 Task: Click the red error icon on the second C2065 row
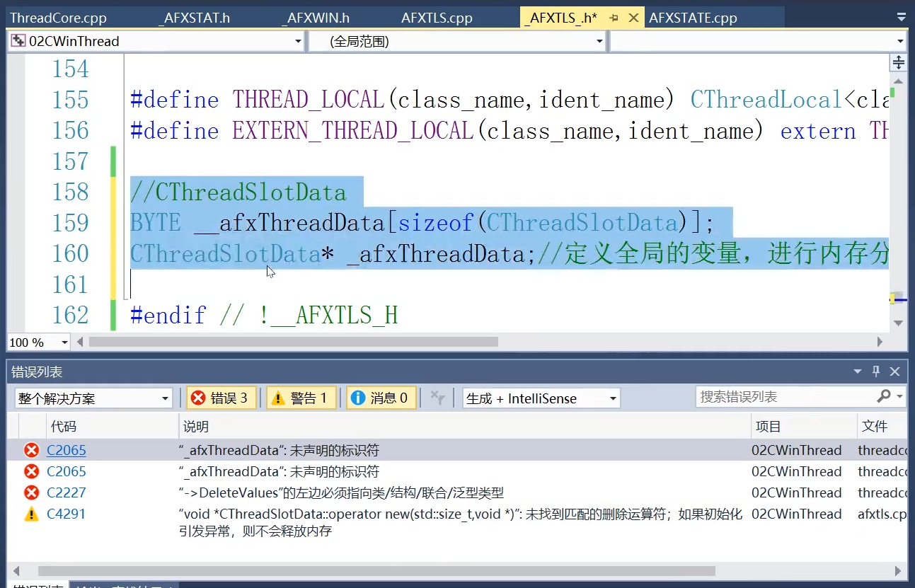coord(32,471)
